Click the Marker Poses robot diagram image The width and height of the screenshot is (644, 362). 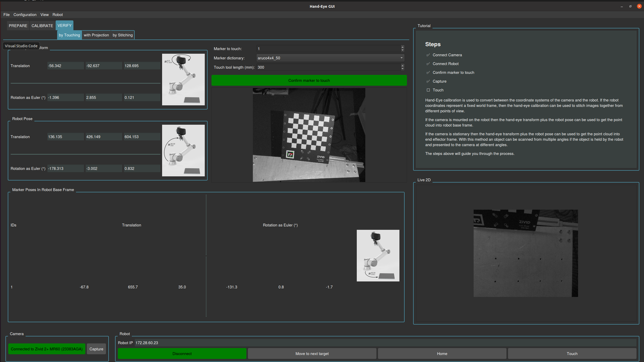coord(378,255)
